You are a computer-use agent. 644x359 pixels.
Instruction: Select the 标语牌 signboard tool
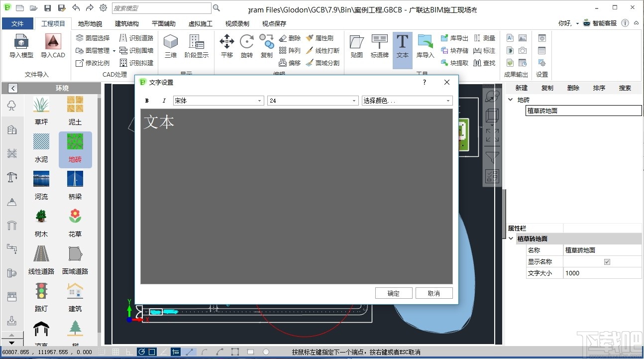[380, 46]
